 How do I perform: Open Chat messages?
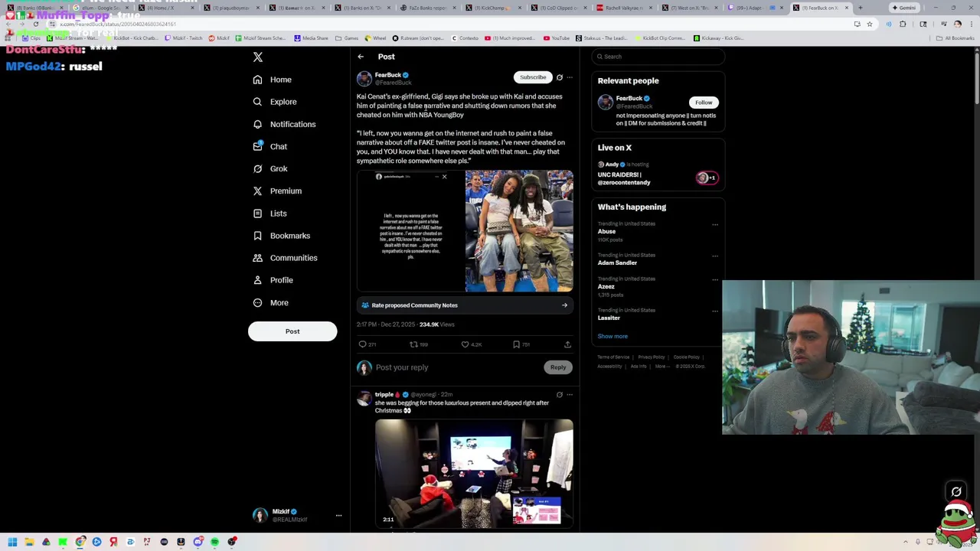(x=270, y=146)
